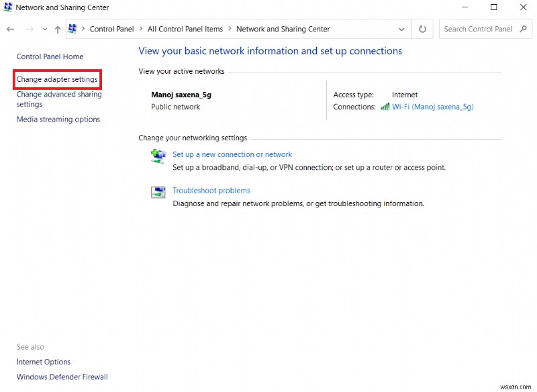Open Set up a new connection or network
Screen dimensions: 537x392
232,154
